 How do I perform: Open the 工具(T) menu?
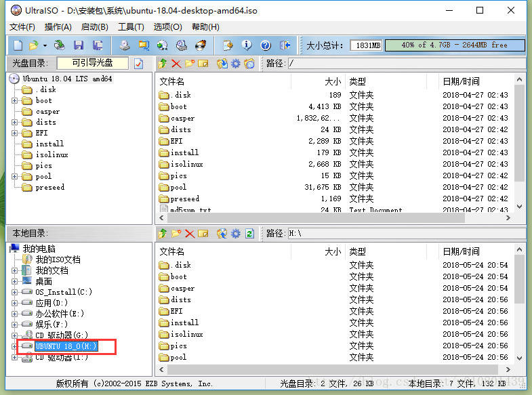pos(131,27)
